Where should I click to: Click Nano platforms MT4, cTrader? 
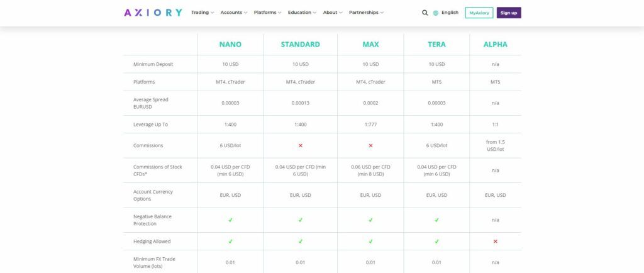click(x=230, y=82)
